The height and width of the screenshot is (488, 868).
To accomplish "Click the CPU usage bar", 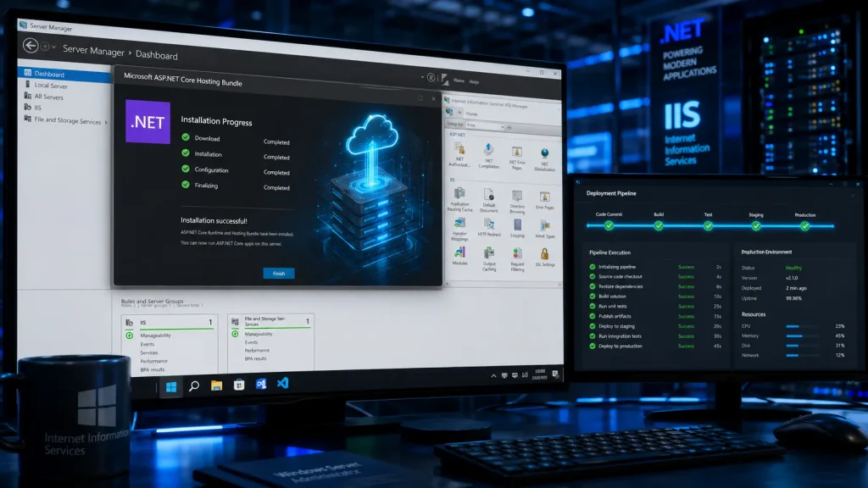I will point(802,326).
